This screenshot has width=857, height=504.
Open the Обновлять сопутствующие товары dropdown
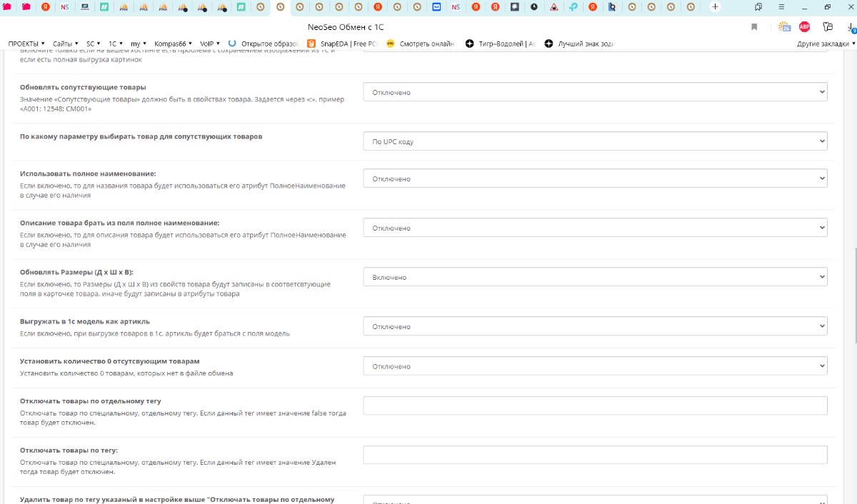[595, 92]
